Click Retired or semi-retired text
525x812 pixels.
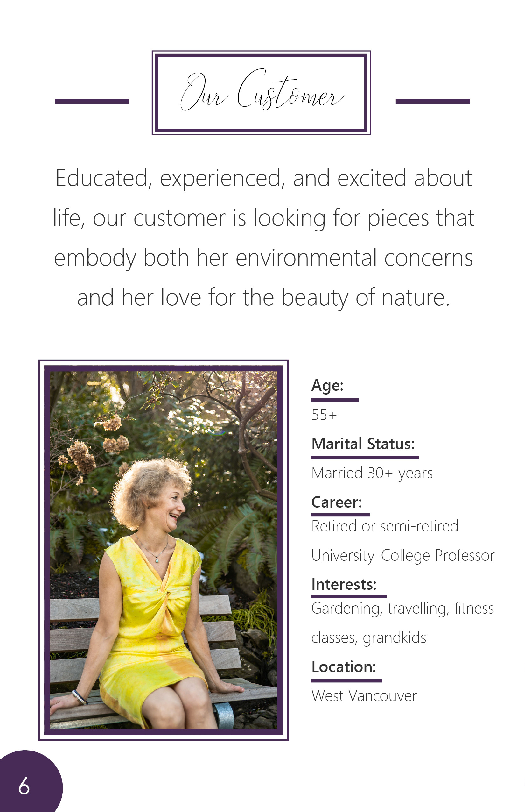coord(385,526)
